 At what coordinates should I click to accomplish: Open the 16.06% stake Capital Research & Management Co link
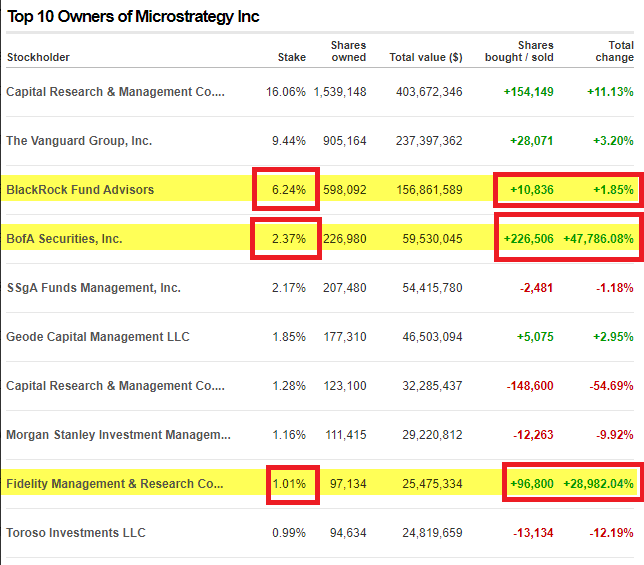(115, 92)
